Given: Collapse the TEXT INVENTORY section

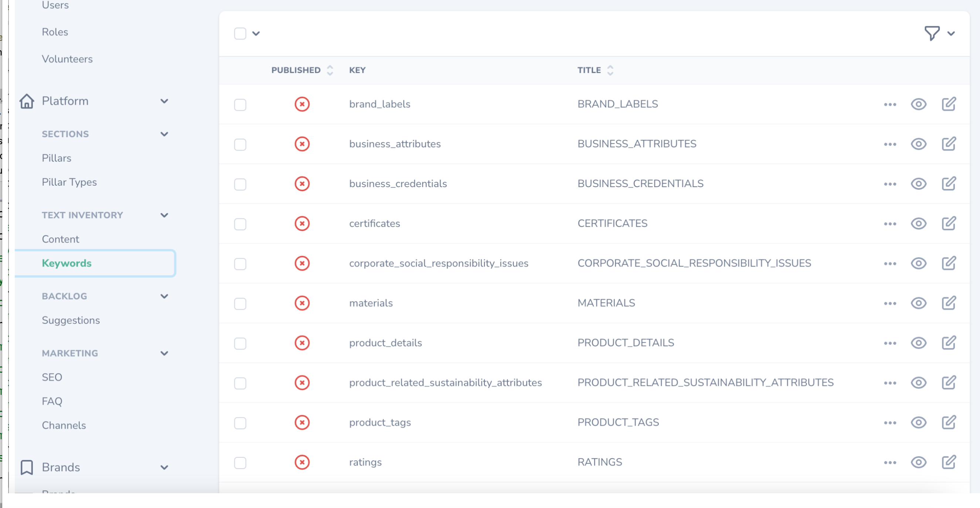Looking at the screenshot, I should pos(164,215).
